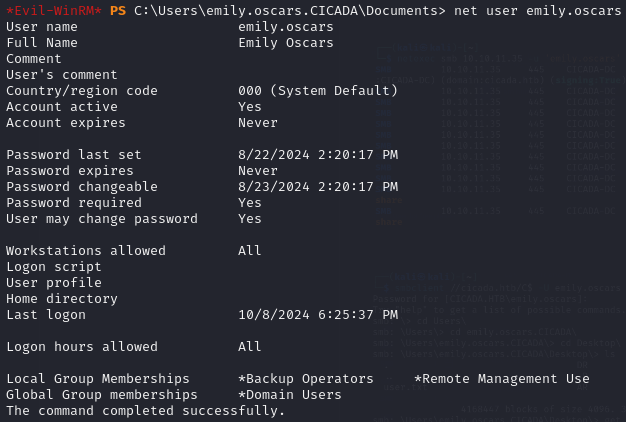Click the Workstations allowed 'All' value

250,251
